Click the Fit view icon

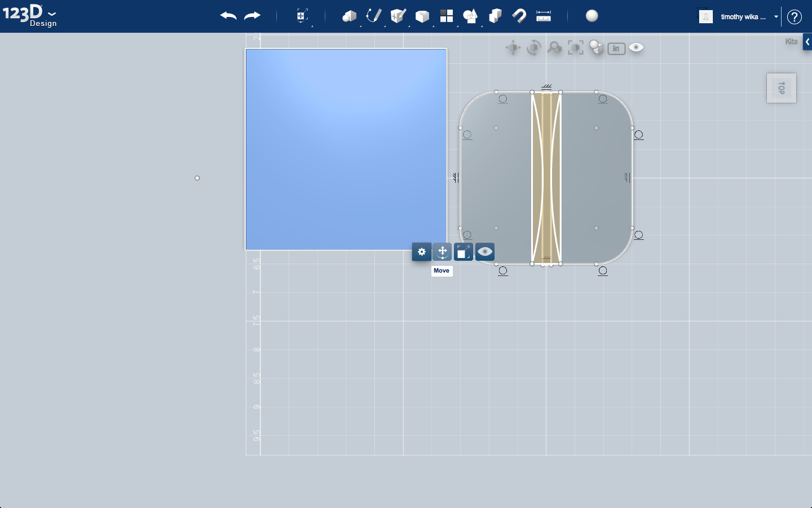pyautogui.click(x=575, y=48)
